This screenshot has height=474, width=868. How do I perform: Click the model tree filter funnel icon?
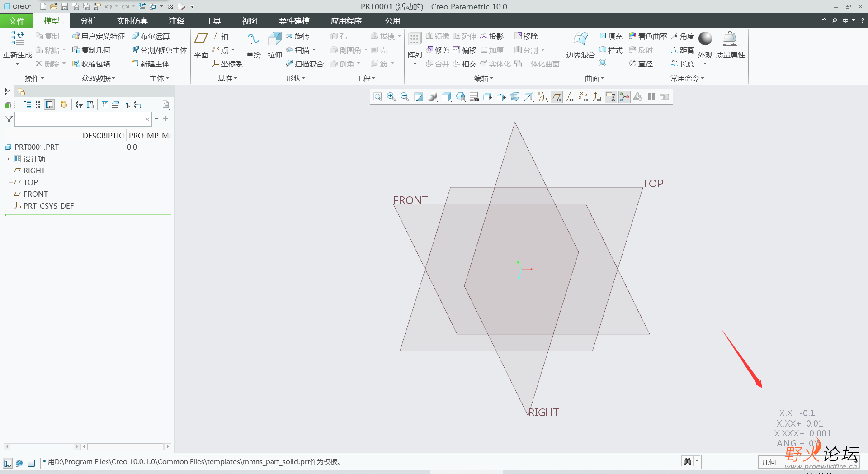click(9, 119)
